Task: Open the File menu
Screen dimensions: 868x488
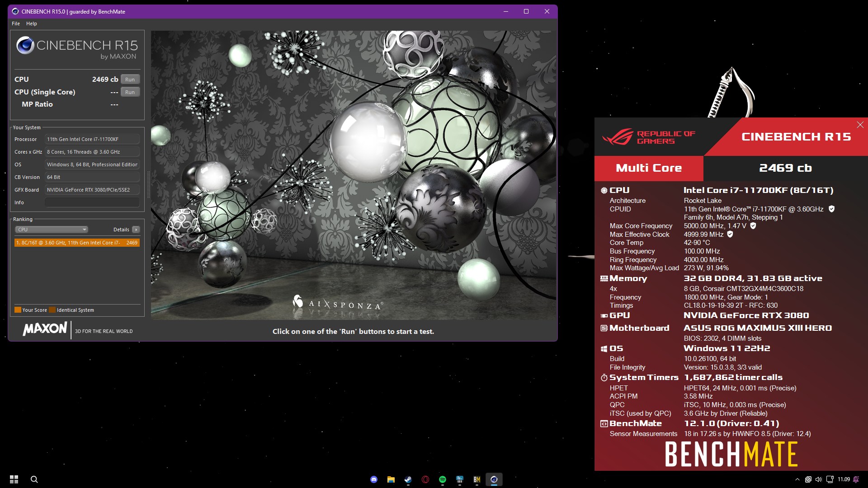Action: 16,23
